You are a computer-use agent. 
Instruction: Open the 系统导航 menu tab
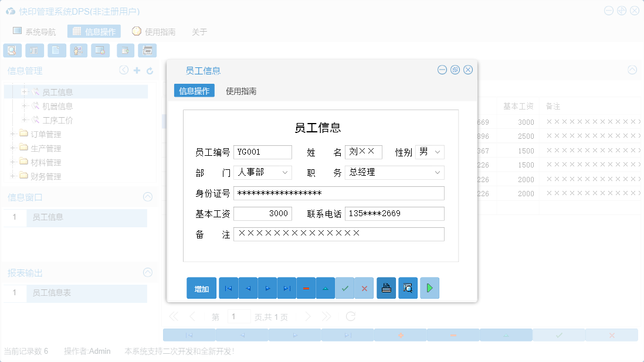pyautogui.click(x=40, y=32)
